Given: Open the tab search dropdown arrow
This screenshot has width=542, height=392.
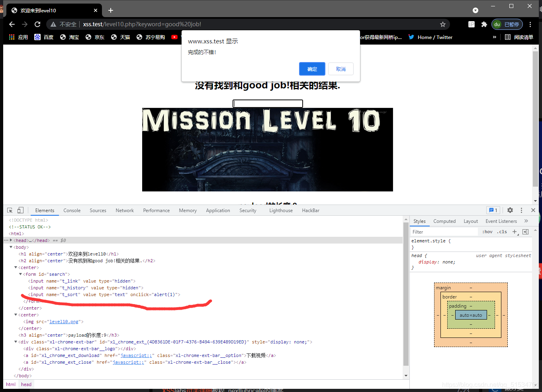Looking at the screenshot, I should [475, 10].
